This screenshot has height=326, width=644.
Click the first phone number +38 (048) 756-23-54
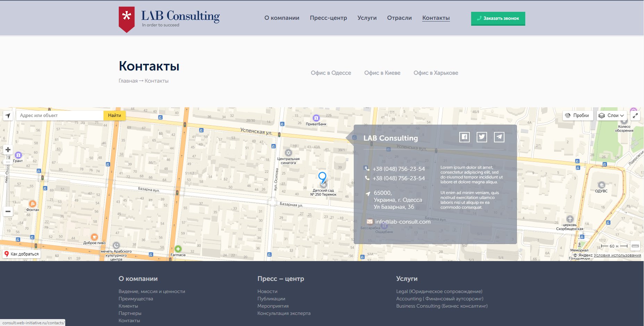click(x=399, y=169)
